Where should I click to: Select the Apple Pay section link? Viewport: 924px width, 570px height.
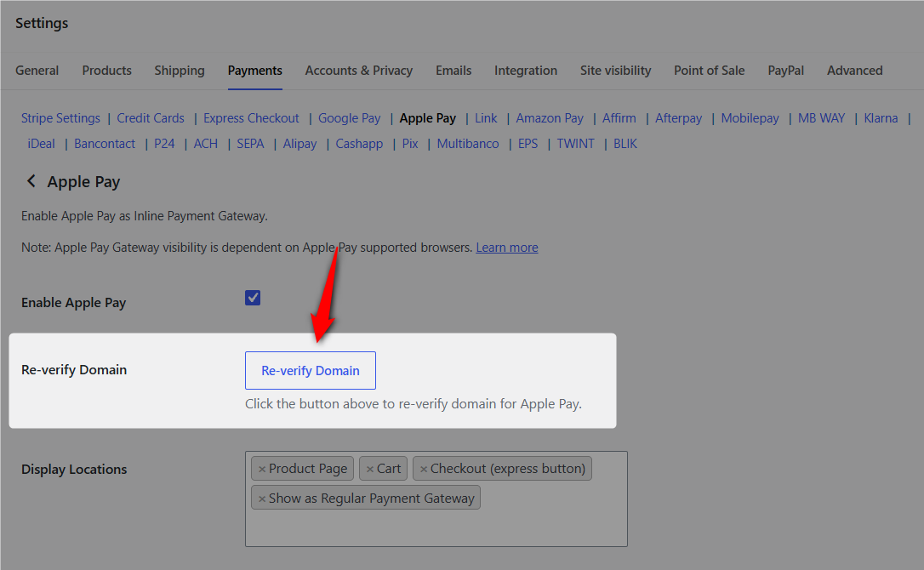coord(428,118)
